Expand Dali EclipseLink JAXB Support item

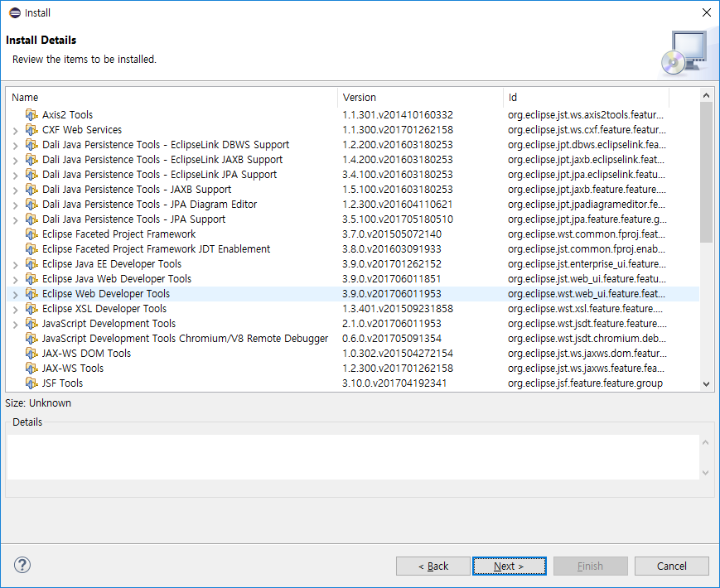(16, 161)
